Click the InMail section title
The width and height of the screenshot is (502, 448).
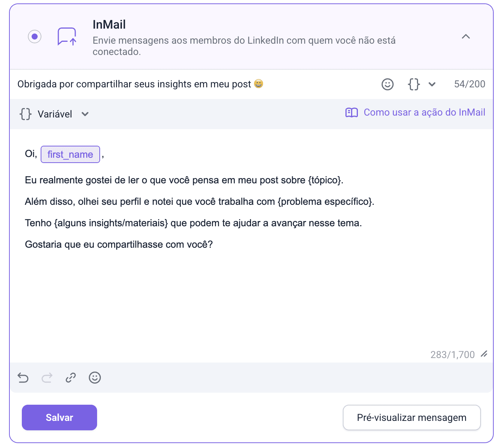click(109, 24)
